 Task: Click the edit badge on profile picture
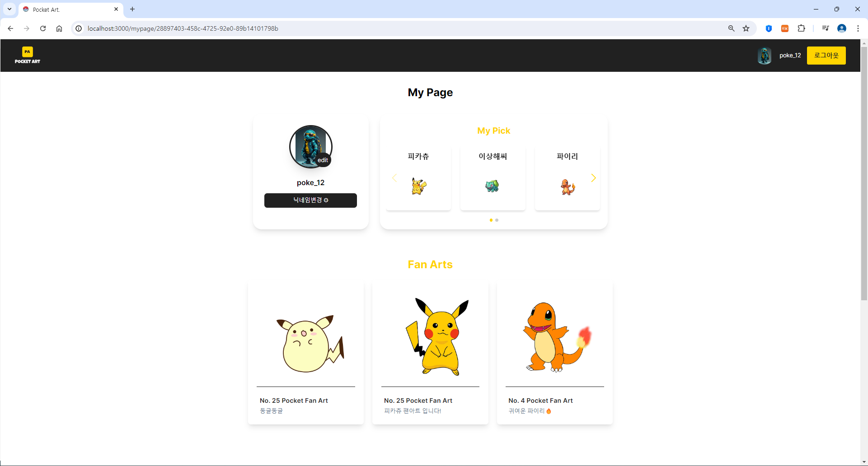pyautogui.click(x=323, y=160)
